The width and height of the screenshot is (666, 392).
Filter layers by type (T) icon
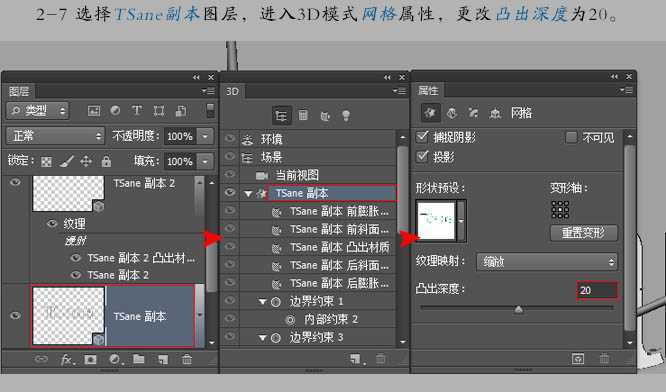(137, 111)
